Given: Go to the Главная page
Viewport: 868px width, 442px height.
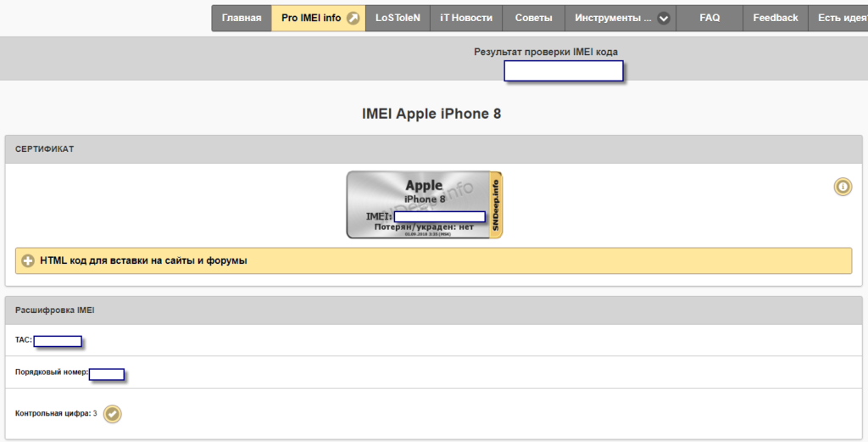Looking at the screenshot, I should coord(242,18).
